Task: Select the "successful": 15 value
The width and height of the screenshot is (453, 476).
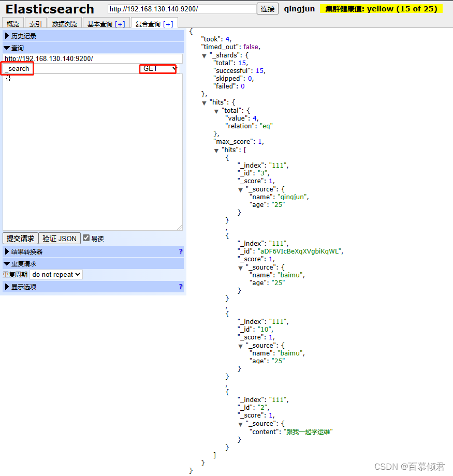Action: click(260, 71)
